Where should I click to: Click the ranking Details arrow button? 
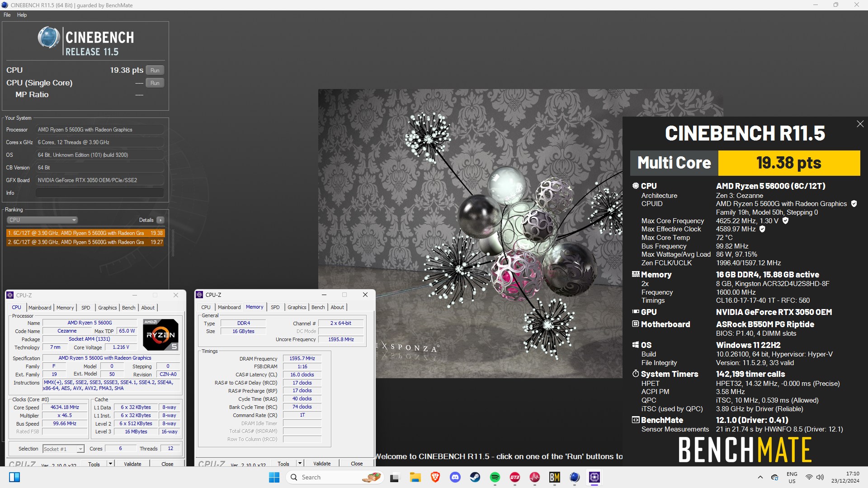click(x=160, y=220)
